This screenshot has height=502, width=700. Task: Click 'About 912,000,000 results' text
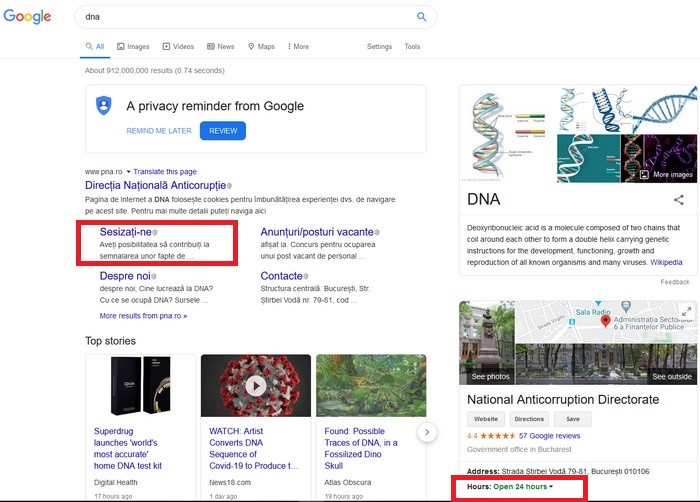click(155, 71)
